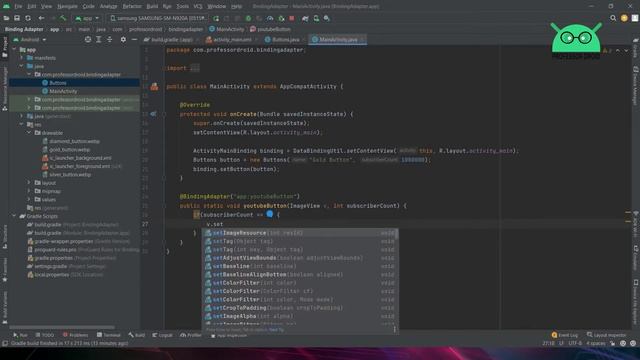Open the Problems tool window button
Screen dimensions: 640x360
click(x=75, y=335)
